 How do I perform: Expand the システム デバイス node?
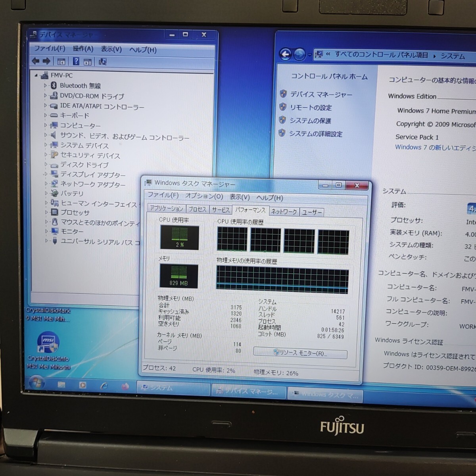click(x=45, y=145)
